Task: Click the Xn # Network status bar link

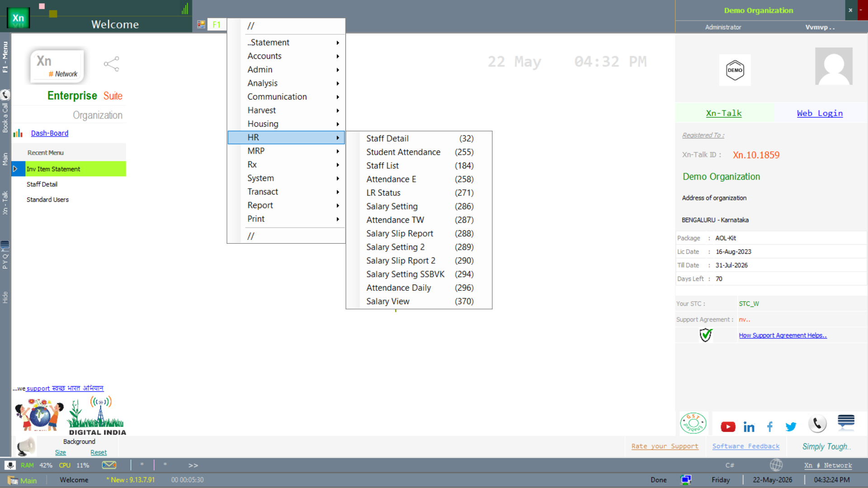Action: coord(828,465)
